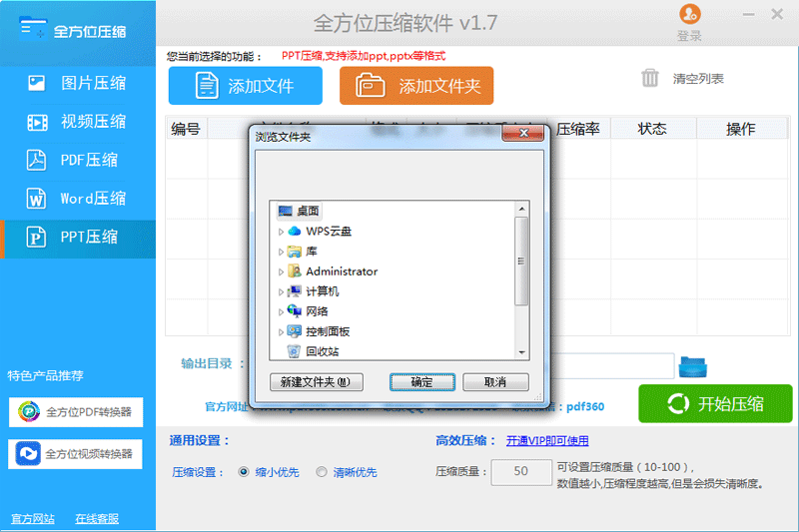Viewport: 799px width, 532px height.
Task: Cancel the browse folder dialog via 取消
Action: point(495,382)
